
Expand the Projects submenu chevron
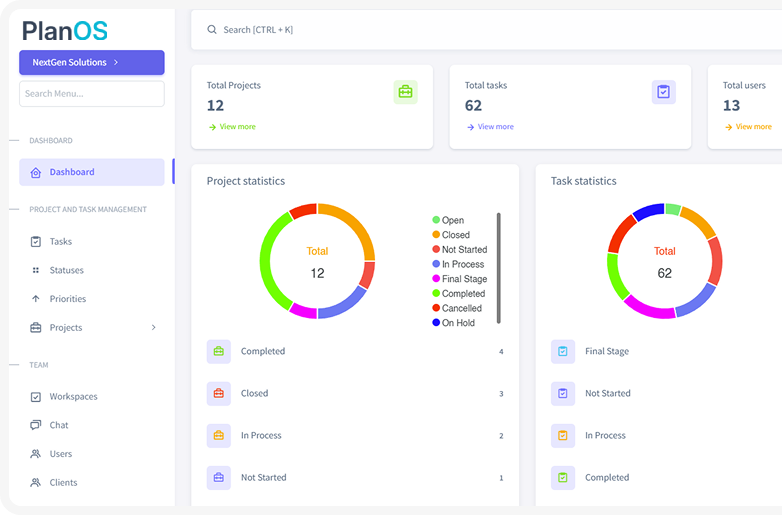[x=153, y=328]
